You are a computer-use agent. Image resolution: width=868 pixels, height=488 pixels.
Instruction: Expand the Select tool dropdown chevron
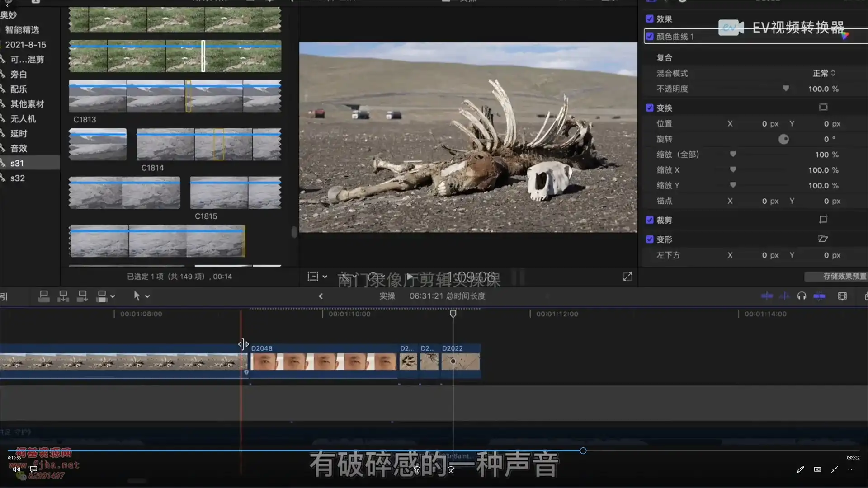(148, 296)
